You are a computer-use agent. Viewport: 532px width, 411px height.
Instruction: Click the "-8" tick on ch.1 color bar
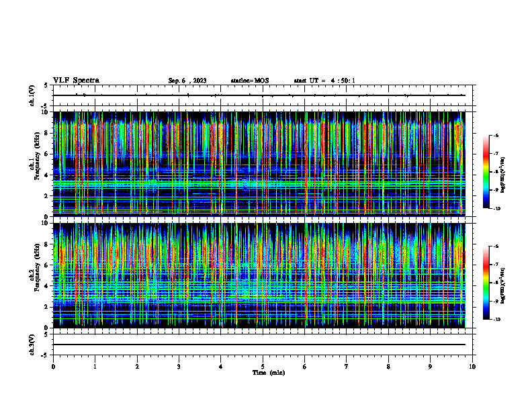point(496,172)
